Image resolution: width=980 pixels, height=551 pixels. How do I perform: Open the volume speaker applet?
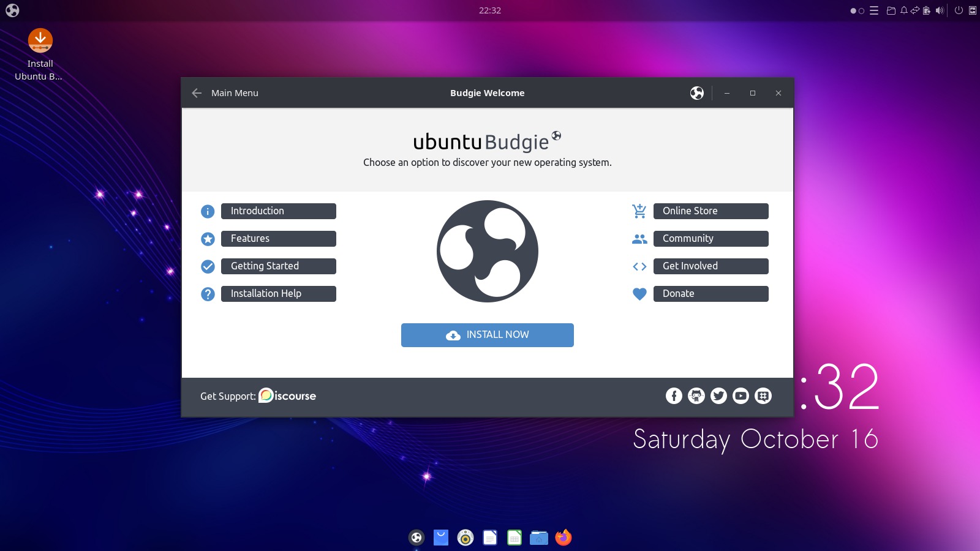click(940, 10)
